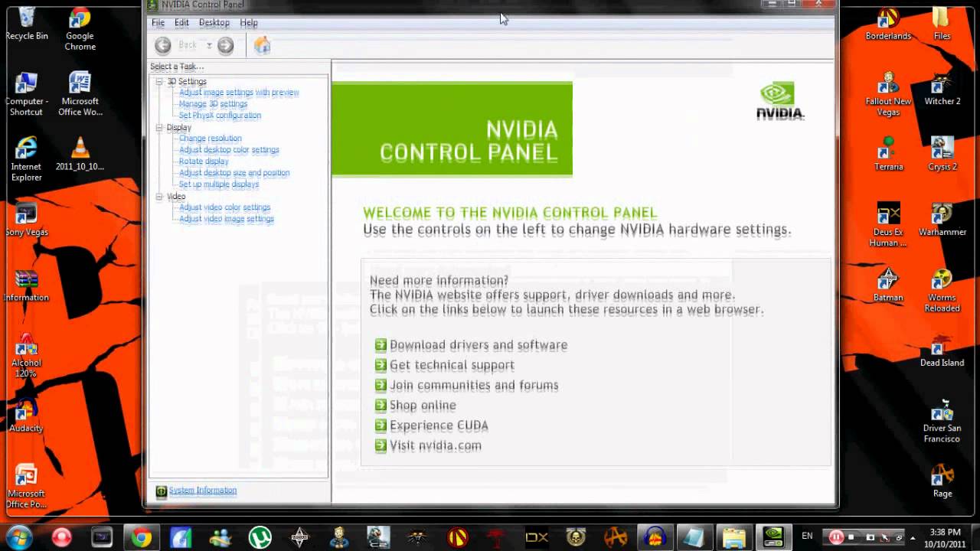Click the DX icon on the taskbar

pos(537,538)
